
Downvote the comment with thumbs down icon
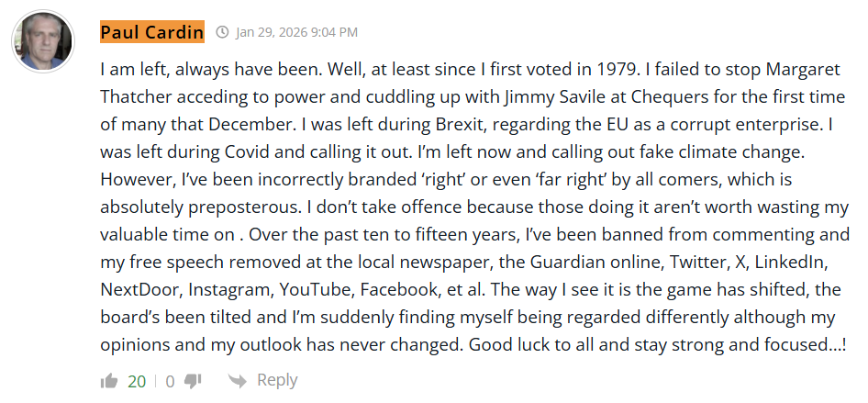click(193, 381)
